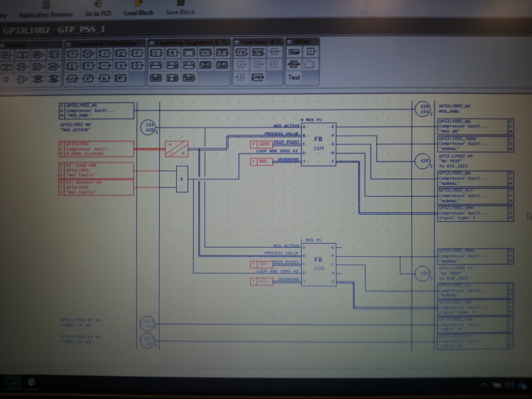Viewport: 532px width, 399px height.
Task: Collapse the Counters, Registers palette group
Action: tap(152, 43)
